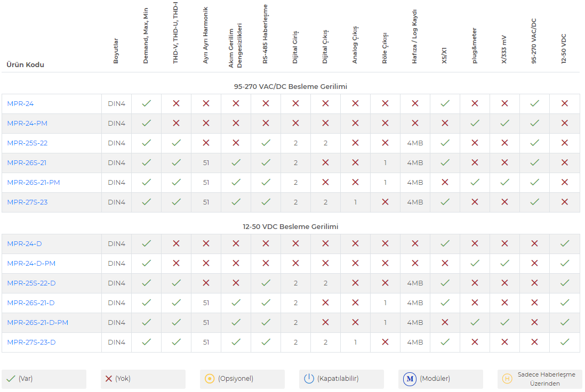Click the red X (Yok) legend icon
The height and width of the screenshot is (392, 585).
click(x=109, y=379)
